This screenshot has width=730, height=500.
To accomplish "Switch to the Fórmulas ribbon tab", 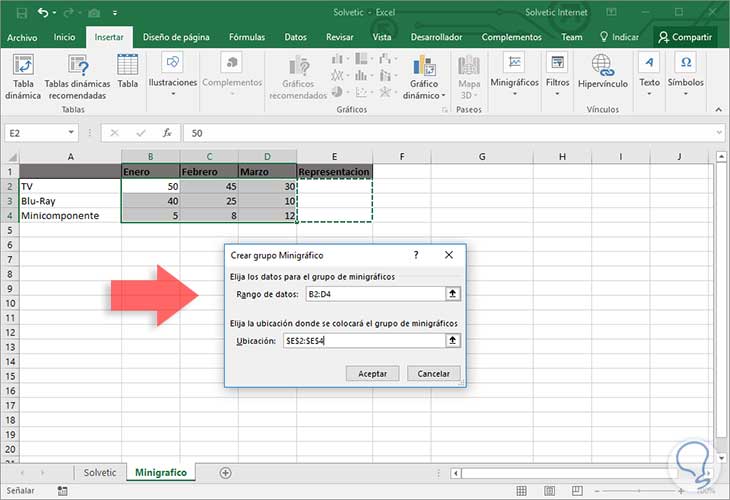I will click(246, 37).
